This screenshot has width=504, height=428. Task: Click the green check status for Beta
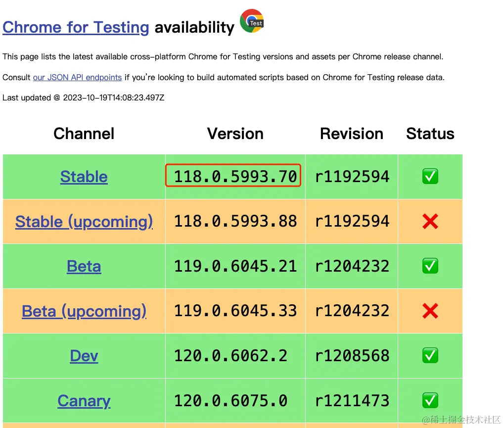coord(430,266)
